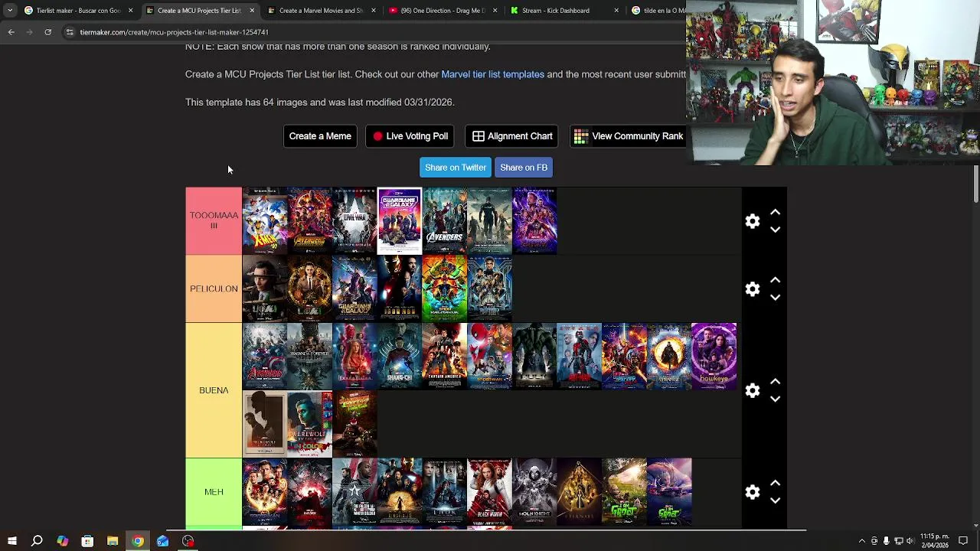This screenshot has width=980, height=551.
Task: Move BUENA tier row down
Action: pyautogui.click(x=775, y=399)
